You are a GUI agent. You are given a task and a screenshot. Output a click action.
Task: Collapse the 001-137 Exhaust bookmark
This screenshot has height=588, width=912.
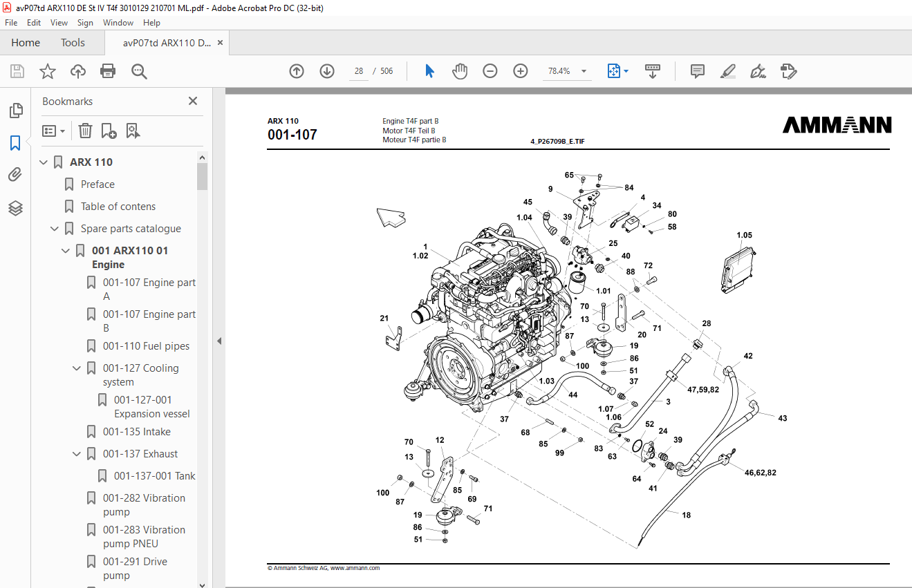(x=77, y=454)
